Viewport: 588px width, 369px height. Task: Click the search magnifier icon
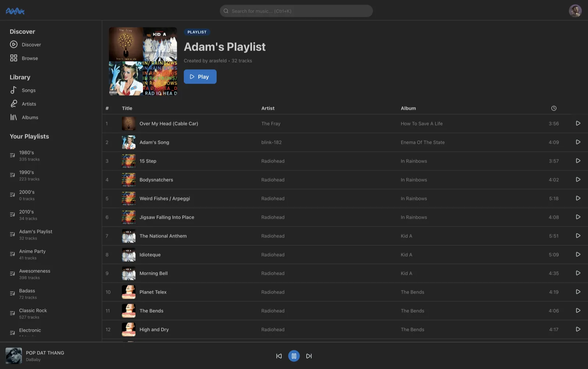[226, 11]
